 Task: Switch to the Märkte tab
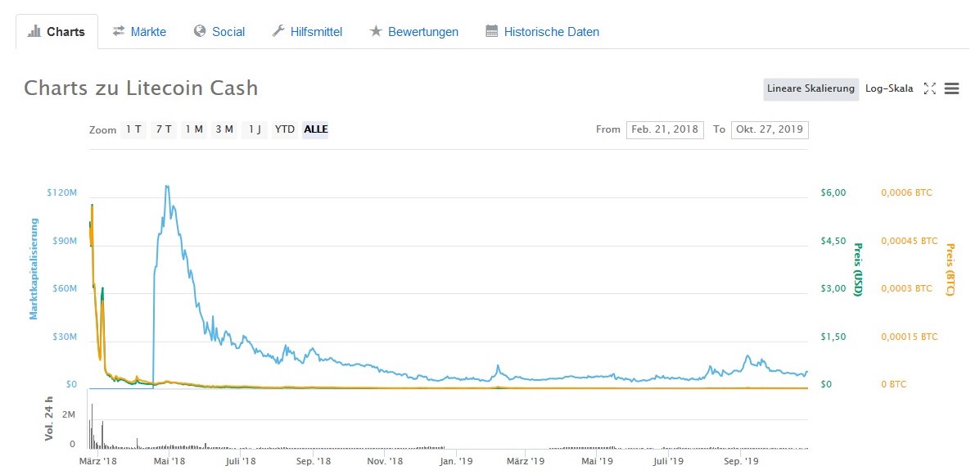pyautogui.click(x=139, y=32)
